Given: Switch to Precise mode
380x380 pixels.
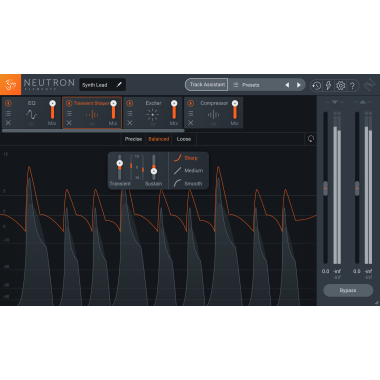Looking at the screenshot, I should coord(133,139).
